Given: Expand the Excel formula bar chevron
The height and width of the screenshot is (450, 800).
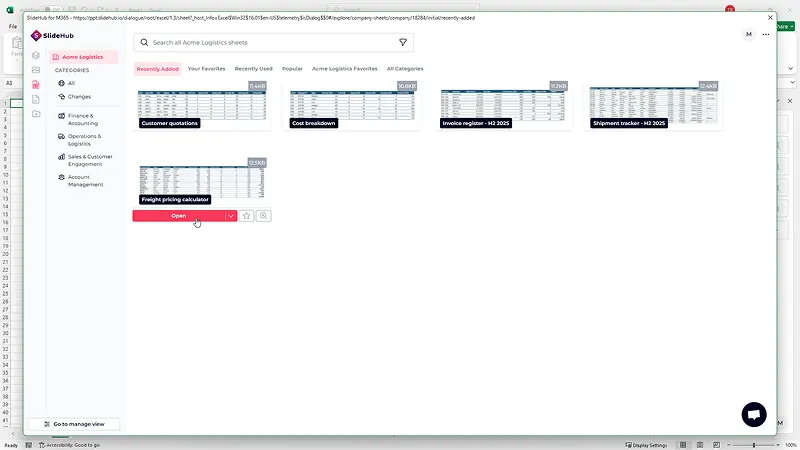Looking at the screenshot, I should [x=792, y=82].
